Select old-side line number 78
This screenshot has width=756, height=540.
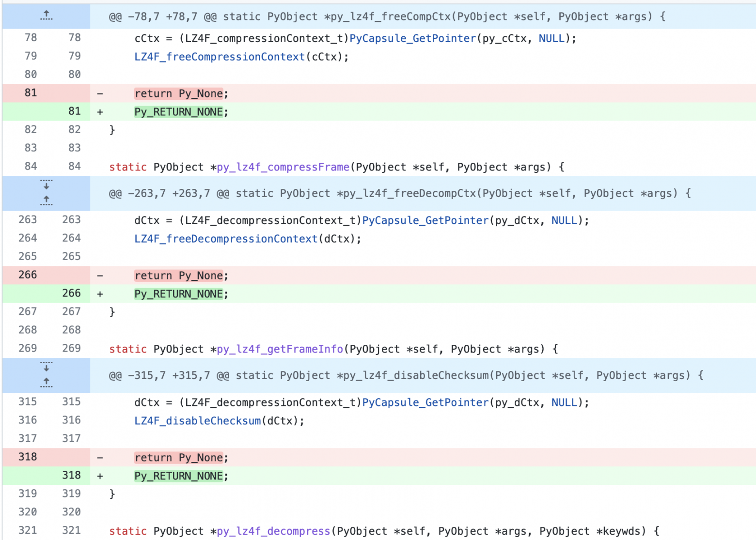31,37
